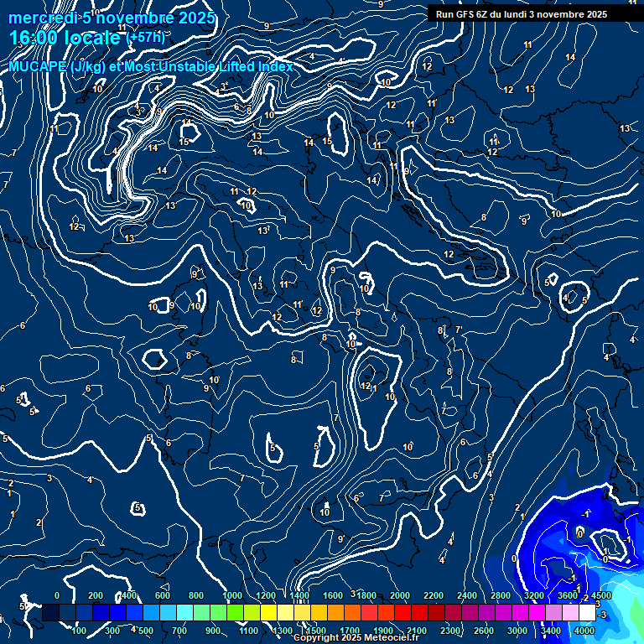Click the legend value '3000'
Image resolution: width=644 pixels, height=644 pixels.
coord(517,631)
